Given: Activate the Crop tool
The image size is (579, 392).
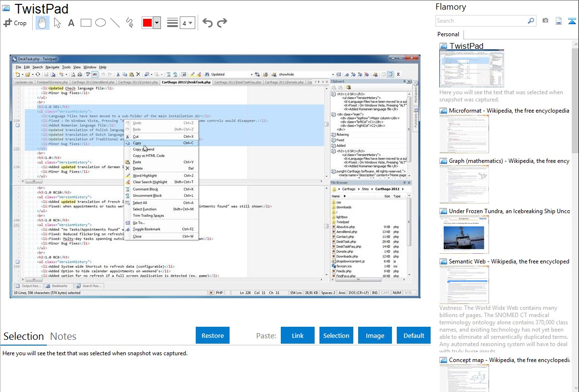Looking at the screenshot, I should (x=15, y=23).
